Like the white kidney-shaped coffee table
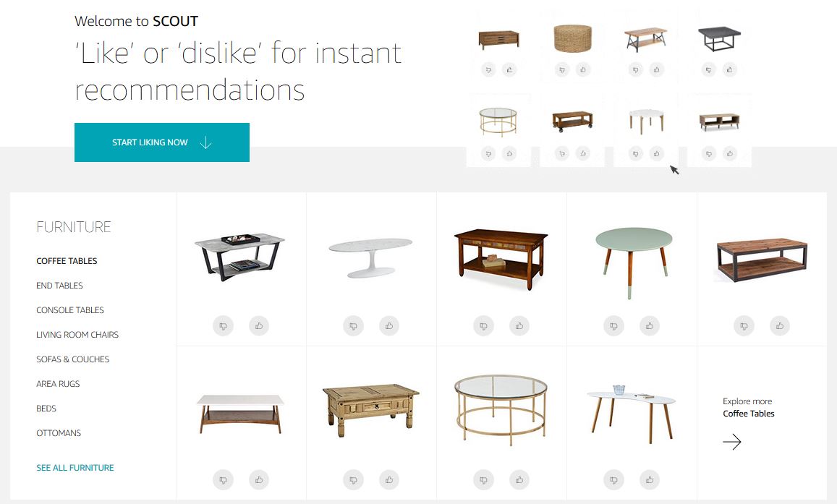Viewport: 837px width, 504px height. point(650,480)
